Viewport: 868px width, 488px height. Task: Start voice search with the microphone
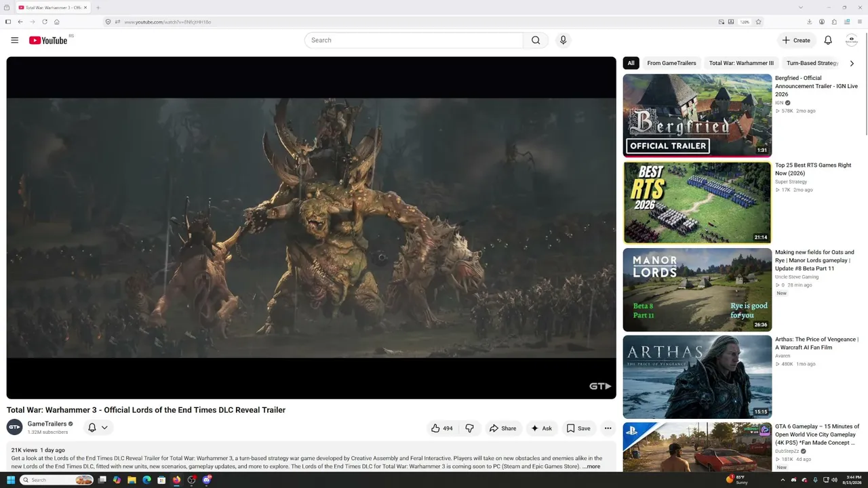click(x=563, y=40)
